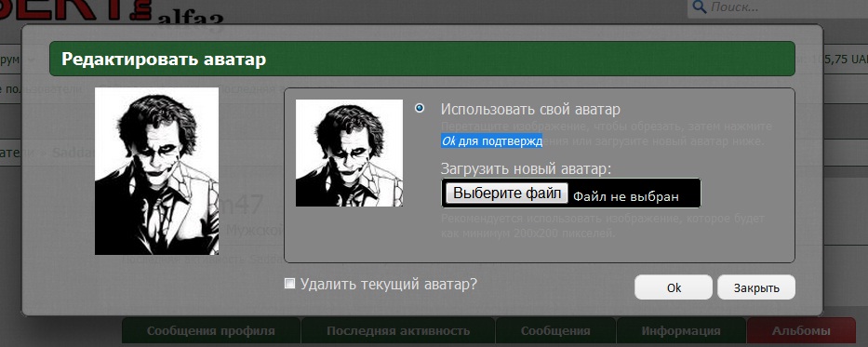
Task: Click the search magnifier icon
Action: coord(700,7)
